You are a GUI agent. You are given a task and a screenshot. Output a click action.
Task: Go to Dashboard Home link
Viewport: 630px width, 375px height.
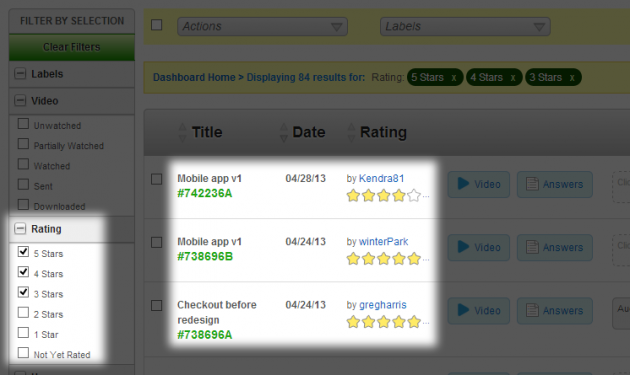194,77
